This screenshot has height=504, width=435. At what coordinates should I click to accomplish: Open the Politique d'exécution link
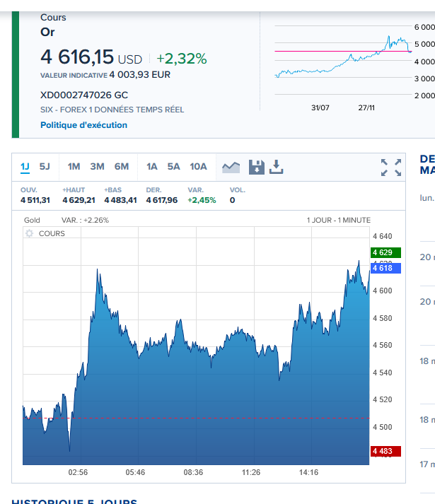point(83,125)
